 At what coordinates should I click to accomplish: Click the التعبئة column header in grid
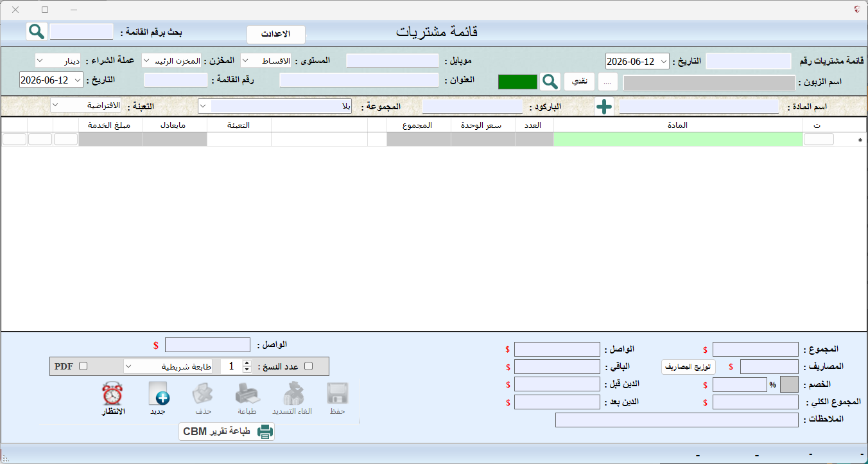[x=239, y=125]
